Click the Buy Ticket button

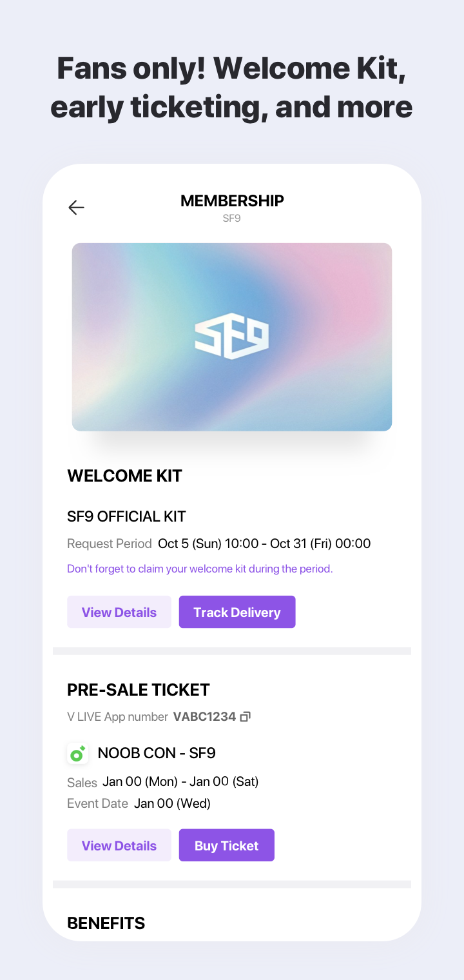click(227, 845)
